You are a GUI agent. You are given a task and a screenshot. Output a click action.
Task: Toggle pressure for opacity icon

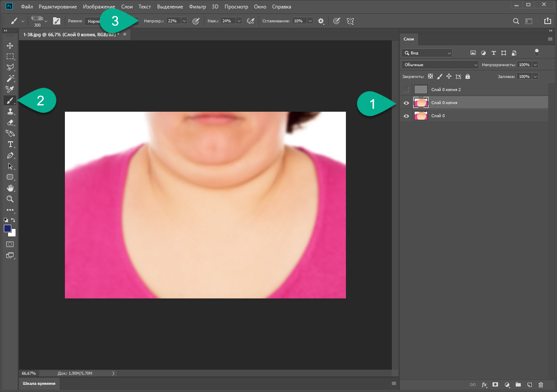pyautogui.click(x=196, y=21)
